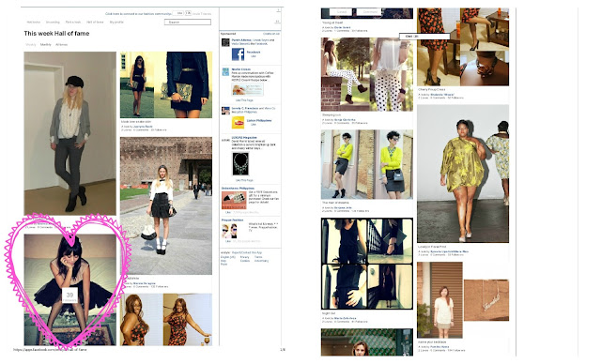Open the My profile tab
The image size is (601, 364).
click(116, 23)
